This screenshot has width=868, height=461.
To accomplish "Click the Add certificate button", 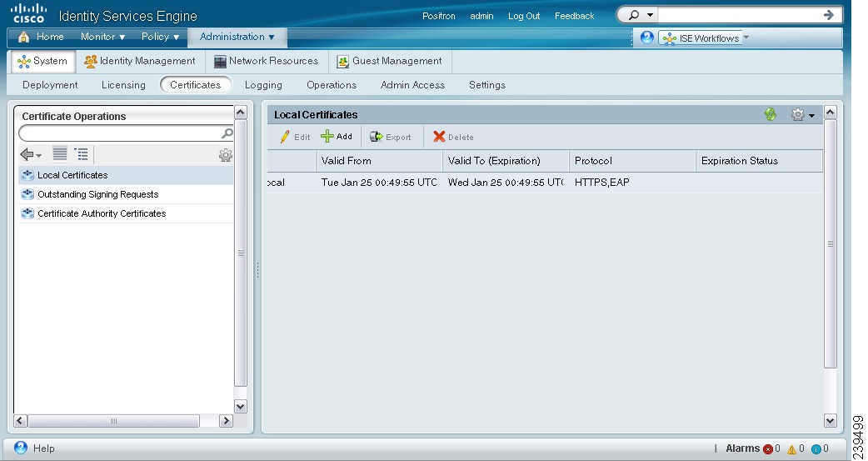I will pos(337,137).
